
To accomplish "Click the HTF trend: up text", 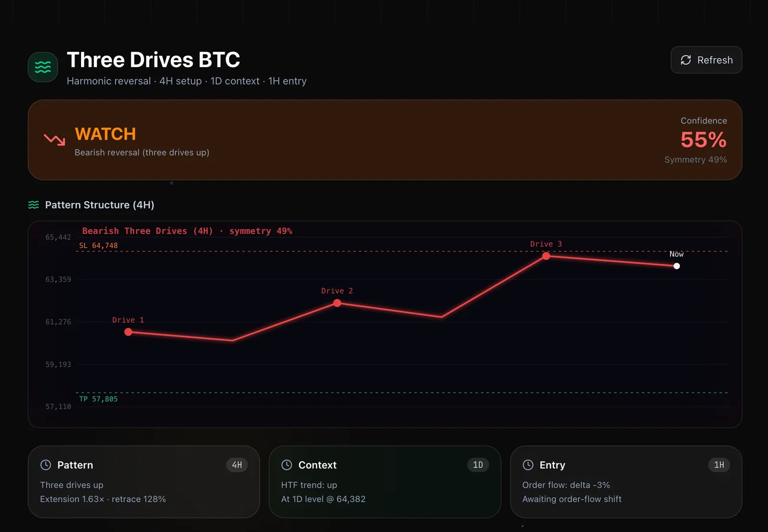I will 309,485.
